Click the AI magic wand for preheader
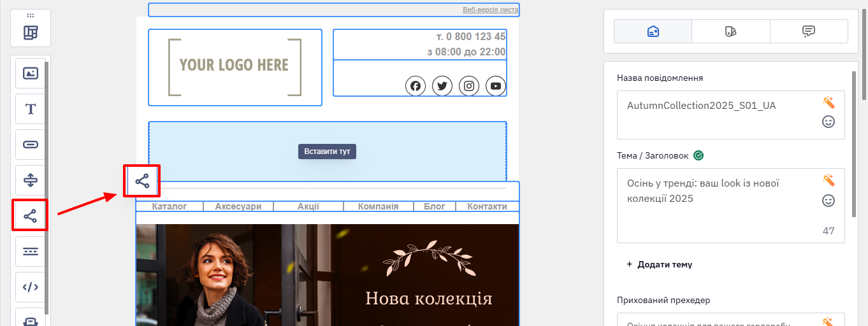 (828, 322)
